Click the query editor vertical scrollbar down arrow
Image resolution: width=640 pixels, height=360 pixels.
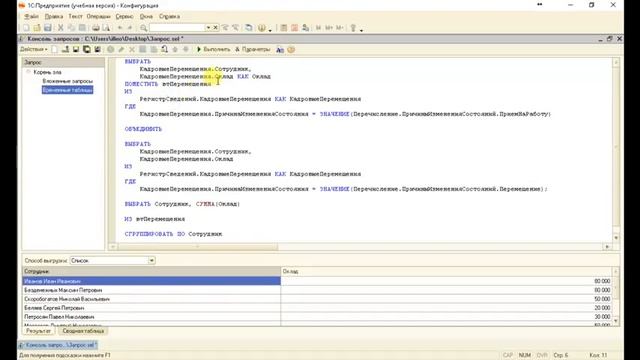[x=616, y=238]
